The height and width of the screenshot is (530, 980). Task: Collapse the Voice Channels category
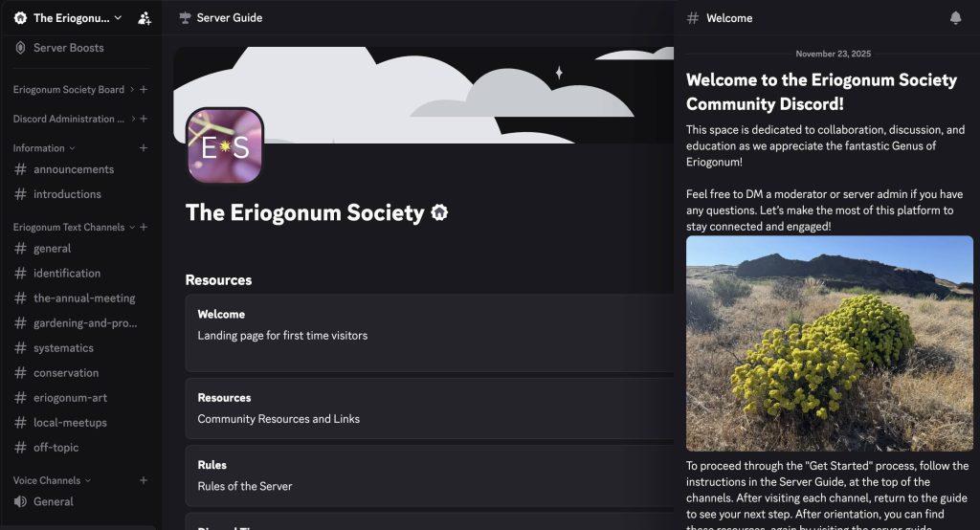click(x=52, y=480)
